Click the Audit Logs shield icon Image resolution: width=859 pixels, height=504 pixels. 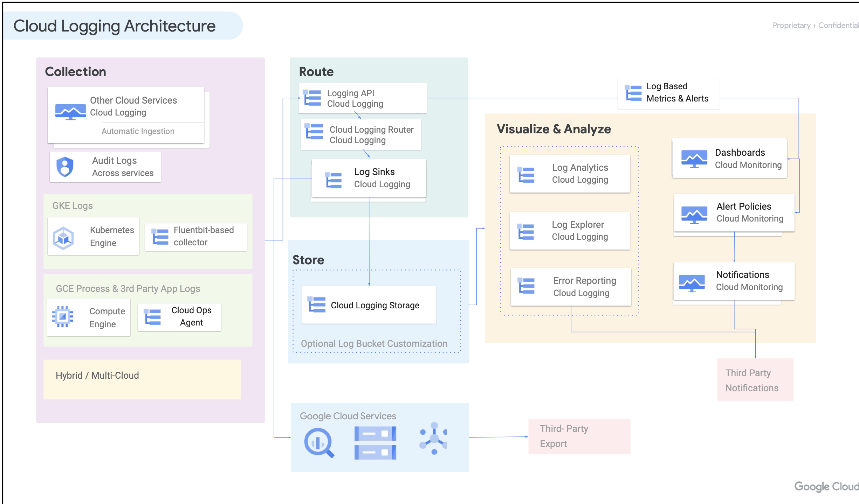pyautogui.click(x=65, y=167)
